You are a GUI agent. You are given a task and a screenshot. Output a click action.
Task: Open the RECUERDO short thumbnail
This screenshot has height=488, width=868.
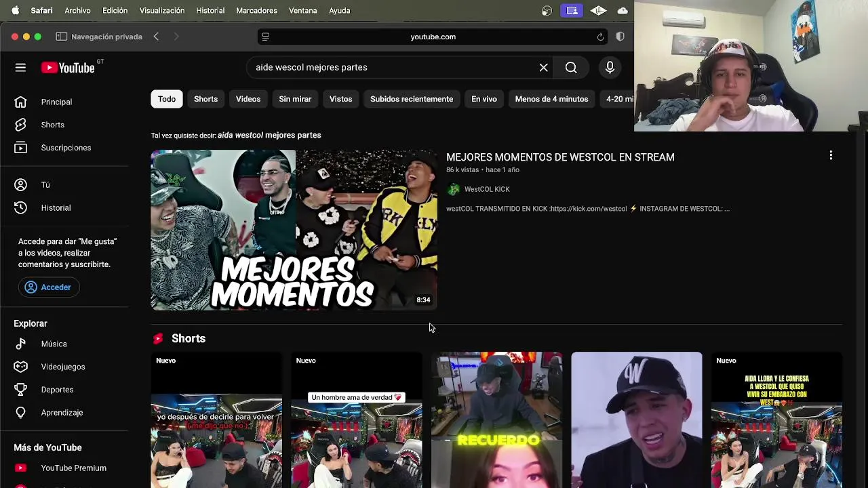496,420
